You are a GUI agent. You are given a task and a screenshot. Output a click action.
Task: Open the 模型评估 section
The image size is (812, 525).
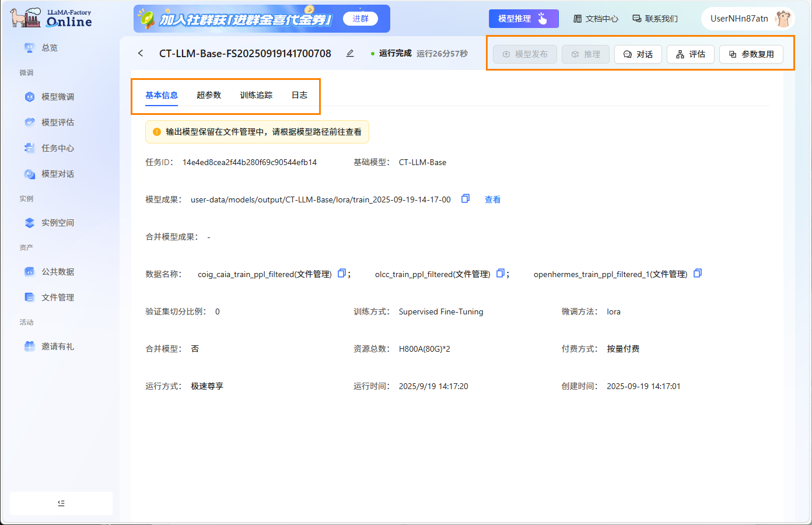[x=56, y=122]
